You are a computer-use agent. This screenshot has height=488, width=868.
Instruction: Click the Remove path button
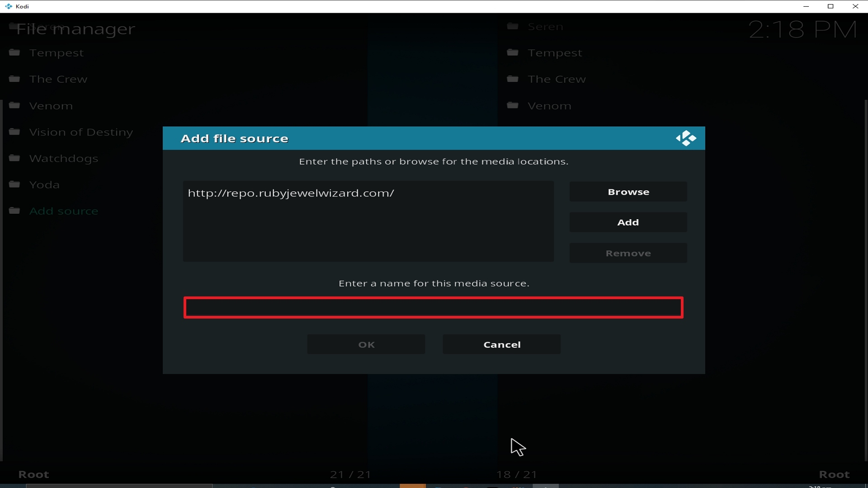coord(628,253)
